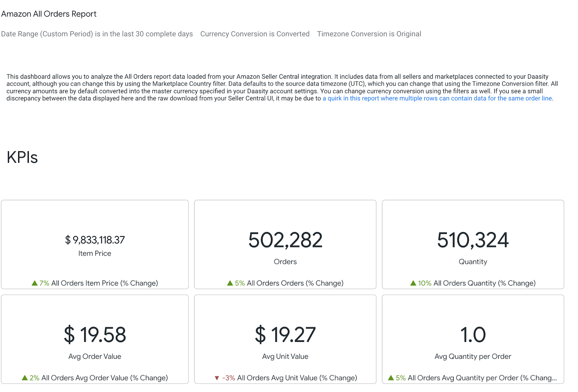Click green up arrow beside 10% Quantity change
578x392 pixels.
pyautogui.click(x=413, y=283)
